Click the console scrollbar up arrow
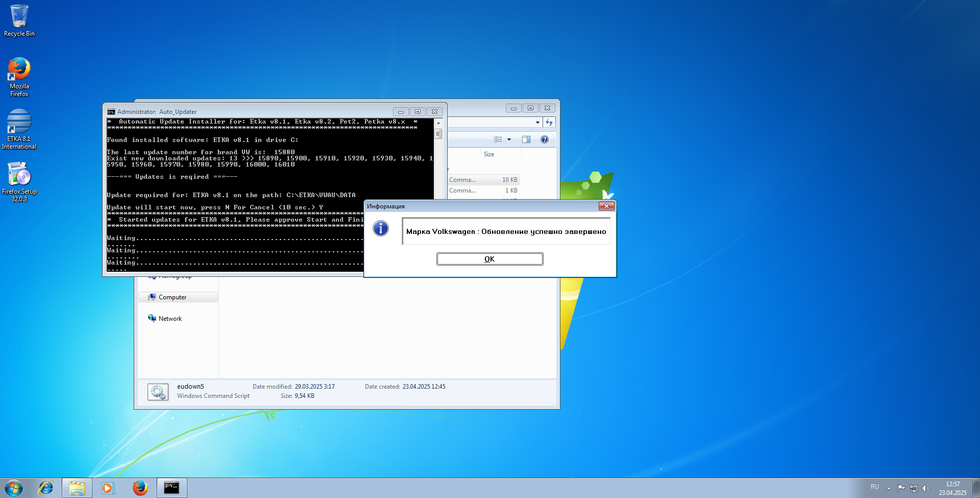This screenshot has height=498, width=980. point(438,123)
